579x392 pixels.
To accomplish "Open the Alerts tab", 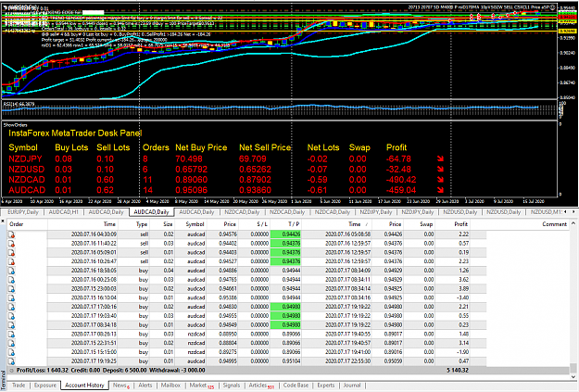I will coord(145,385).
